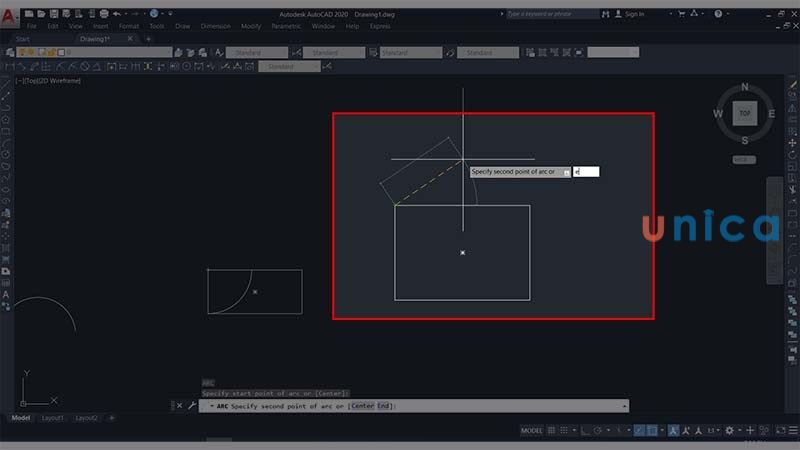Click the AutoCAD application logo button

coord(10,16)
